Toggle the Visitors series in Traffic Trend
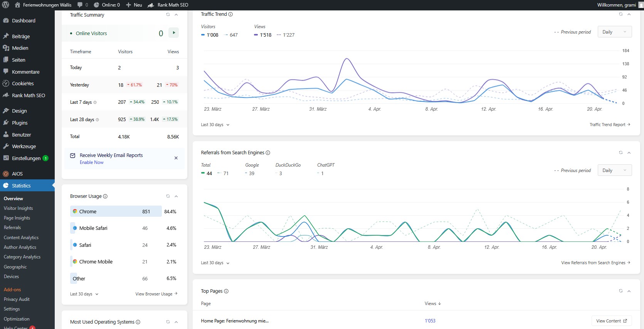 point(210,35)
